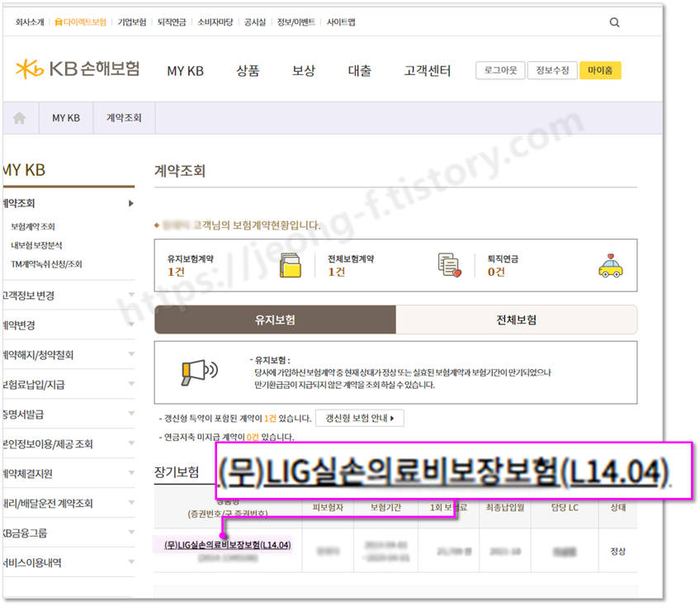Click the 로그아웃 button
This screenshot has width=700, height=606.
tap(500, 70)
